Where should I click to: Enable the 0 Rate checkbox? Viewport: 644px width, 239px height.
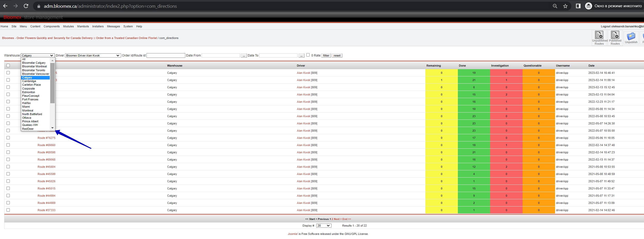pos(308,55)
